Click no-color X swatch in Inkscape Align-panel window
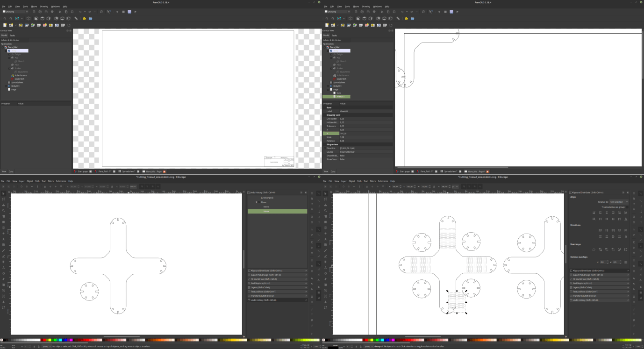Viewport: 644px width, 349px height. pos(323,340)
